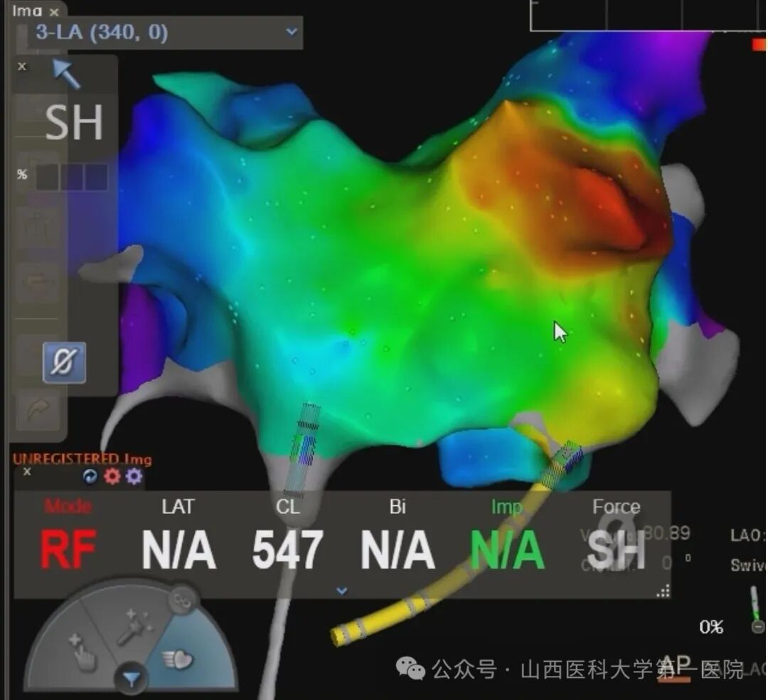Click the red RF mode value
Image resolution: width=768 pixels, height=700 pixels.
[x=68, y=550]
